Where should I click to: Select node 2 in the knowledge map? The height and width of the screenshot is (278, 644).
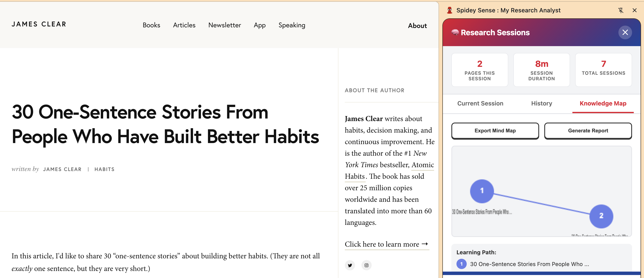coord(601,216)
